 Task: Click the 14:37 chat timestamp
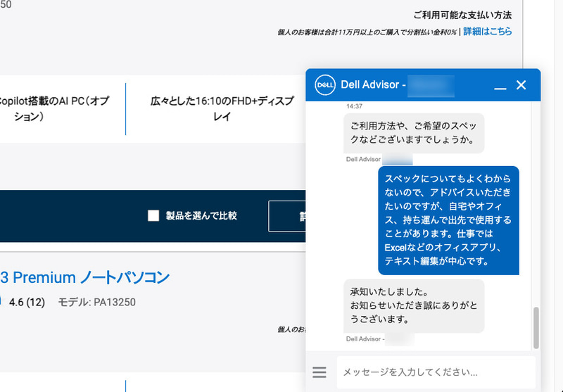tap(354, 106)
